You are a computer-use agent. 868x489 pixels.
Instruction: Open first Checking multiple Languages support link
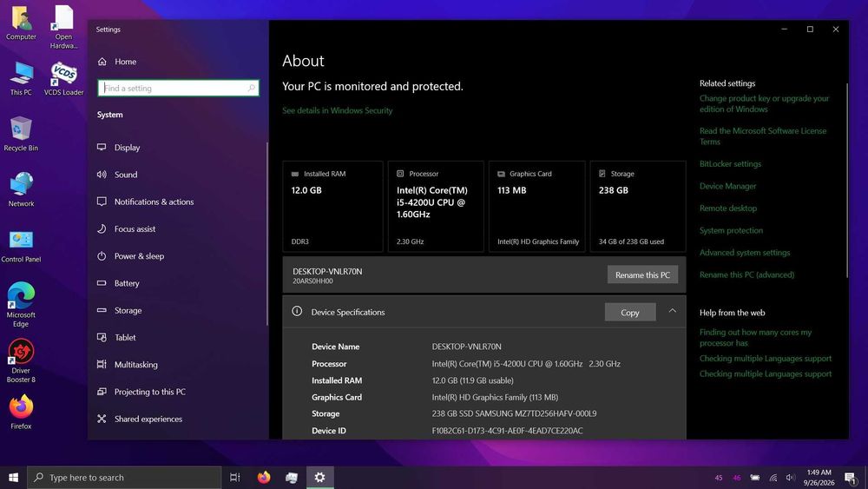[x=766, y=359]
